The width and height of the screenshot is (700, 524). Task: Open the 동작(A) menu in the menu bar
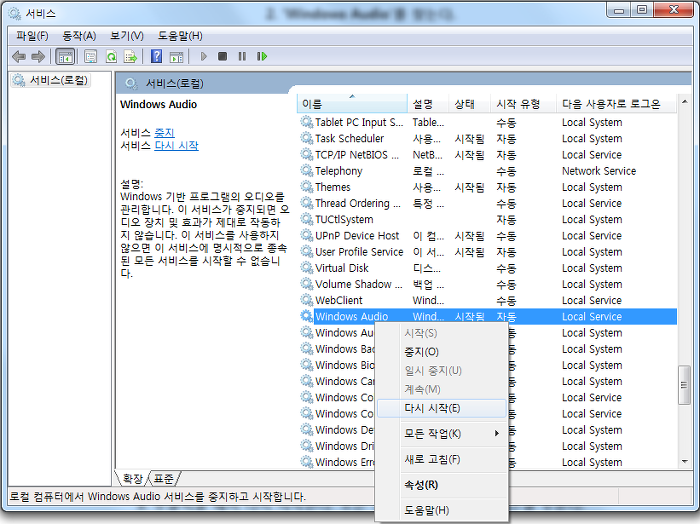click(80, 36)
